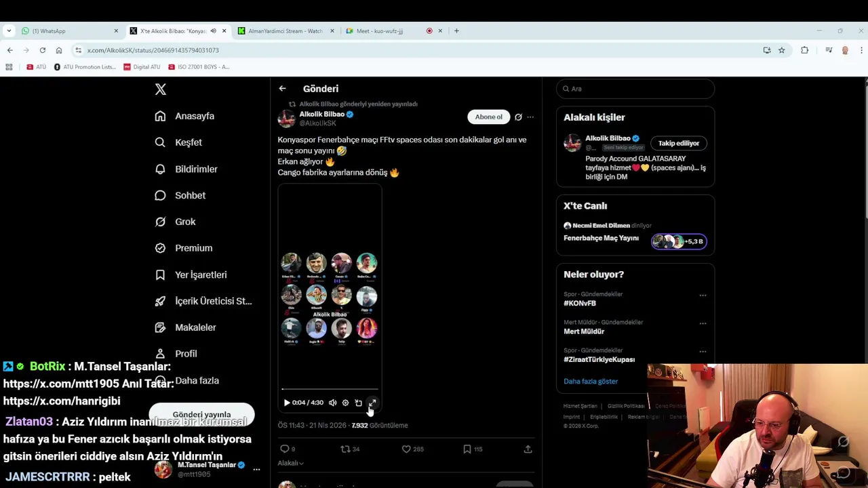
Task: Close the WhatsApp tab
Action: [116, 30]
